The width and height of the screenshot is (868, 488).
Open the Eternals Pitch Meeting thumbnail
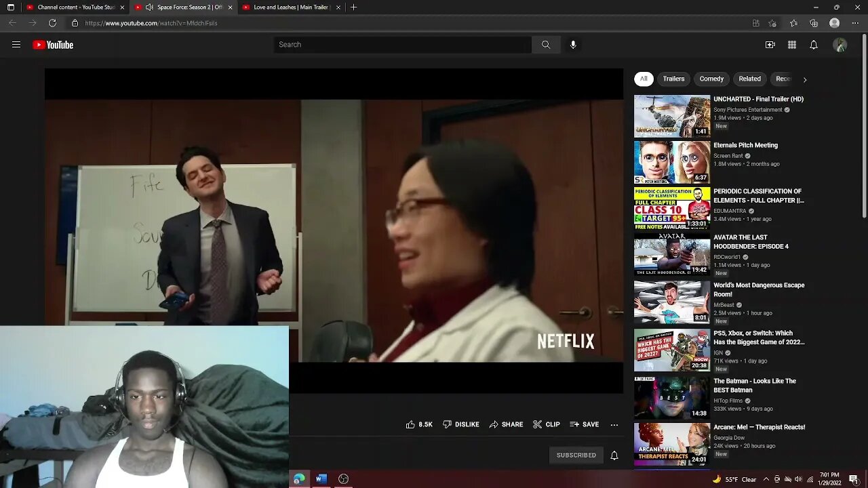click(672, 163)
